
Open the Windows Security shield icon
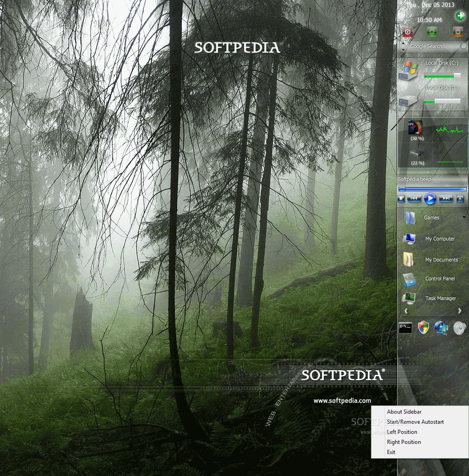tap(424, 328)
